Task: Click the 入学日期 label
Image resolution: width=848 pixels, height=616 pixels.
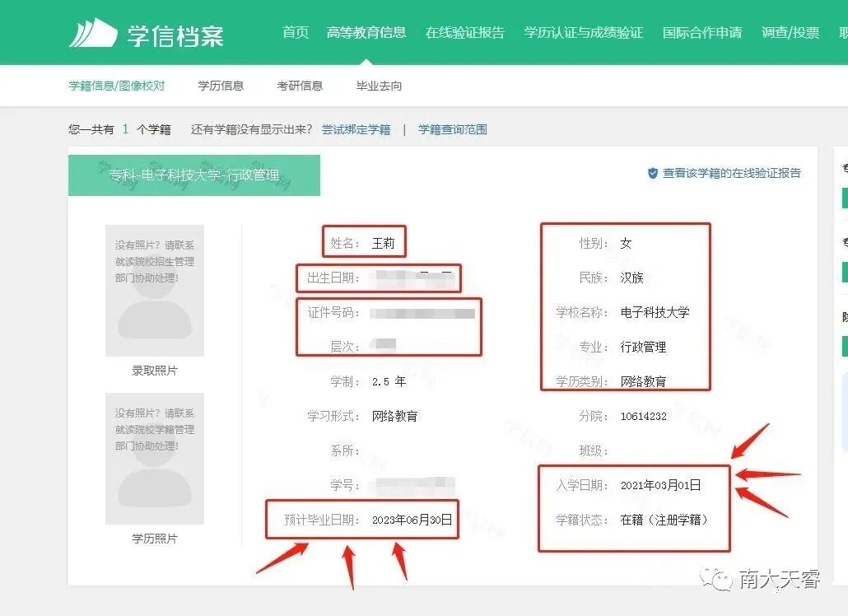Action: coord(582,486)
